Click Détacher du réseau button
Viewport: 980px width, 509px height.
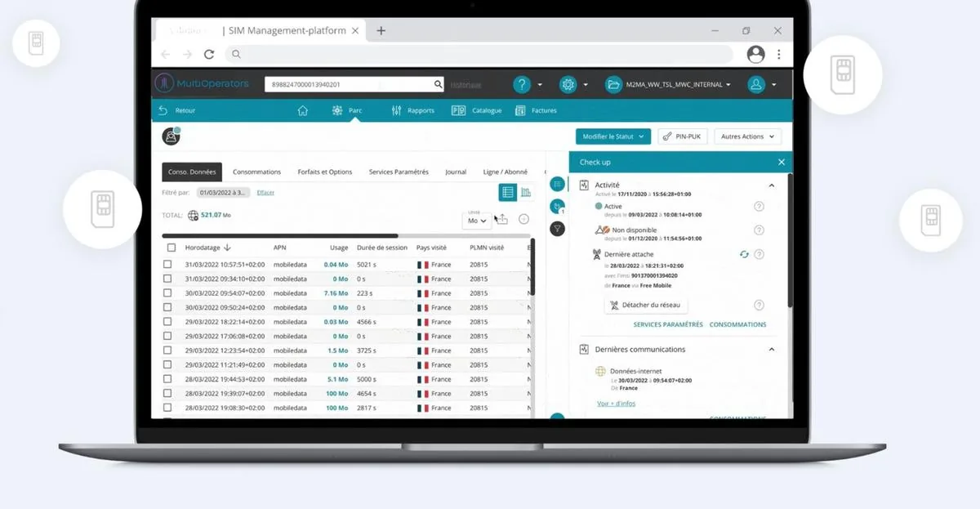646,305
